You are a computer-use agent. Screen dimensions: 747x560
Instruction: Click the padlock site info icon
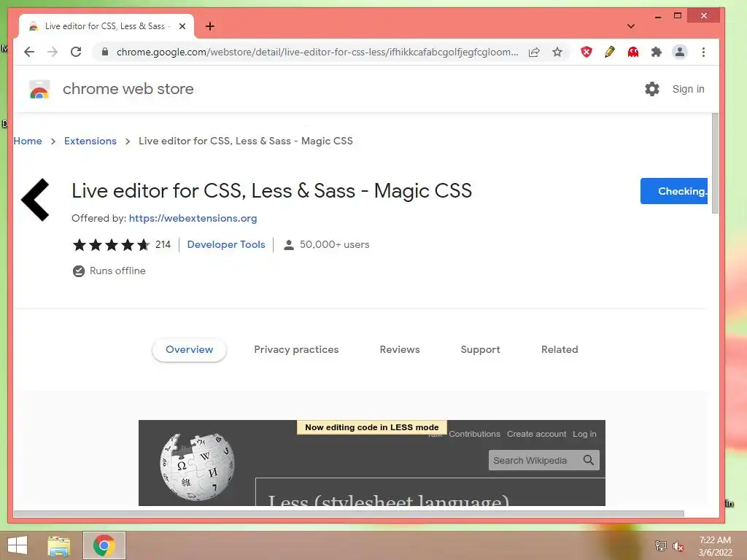[105, 52]
